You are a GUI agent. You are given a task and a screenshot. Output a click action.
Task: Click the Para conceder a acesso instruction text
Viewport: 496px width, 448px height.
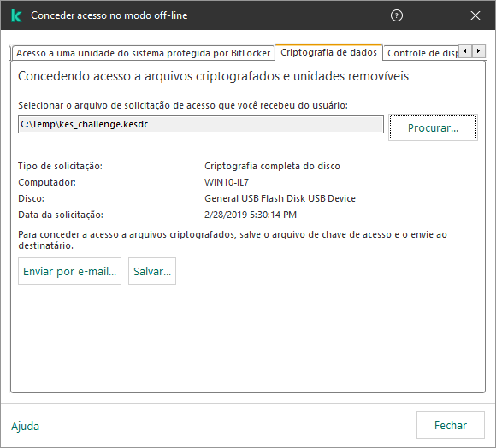[233, 239]
